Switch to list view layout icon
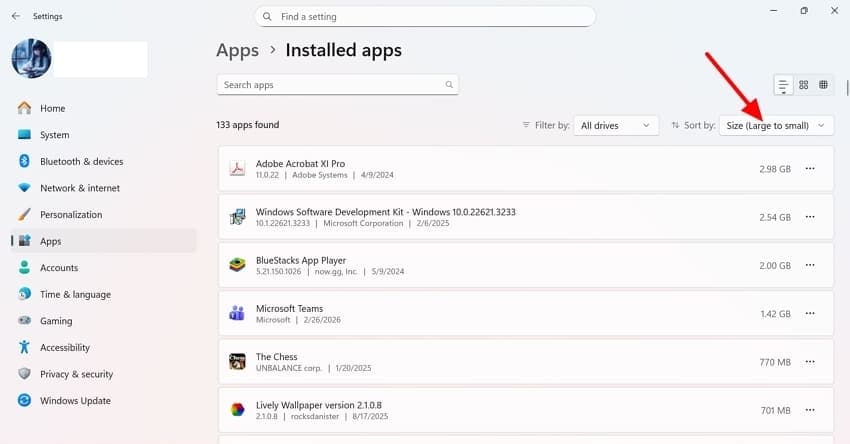This screenshot has width=850, height=444. pyautogui.click(x=783, y=85)
